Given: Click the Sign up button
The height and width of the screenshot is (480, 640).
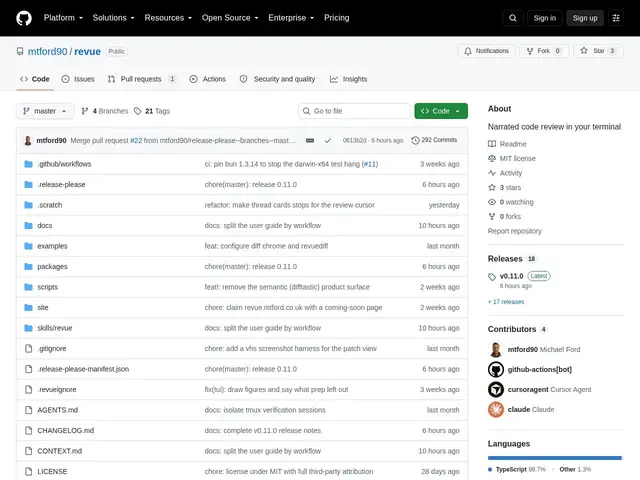Looking at the screenshot, I should [x=584, y=18].
